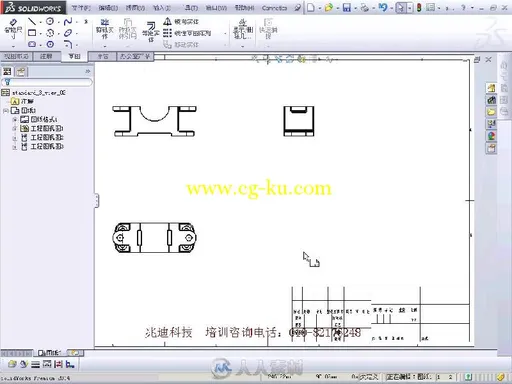
Task: Open the 编辑 (Edit) menu
Action: 108,8
